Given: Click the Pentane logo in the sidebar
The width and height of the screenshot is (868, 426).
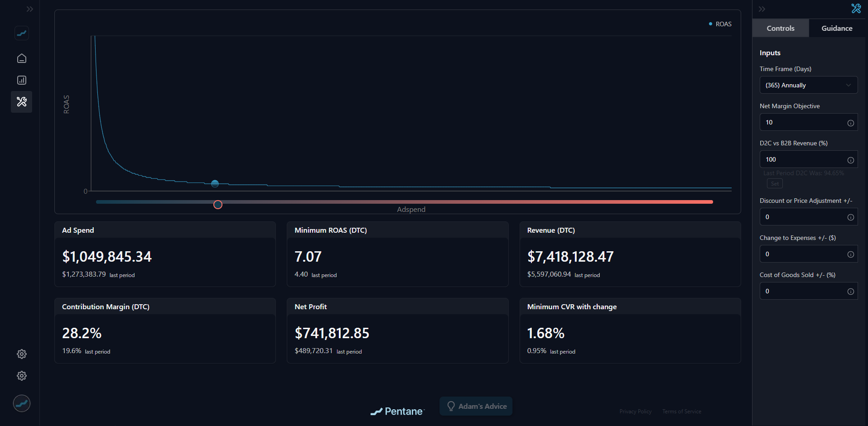Looking at the screenshot, I should pyautogui.click(x=21, y=33).
